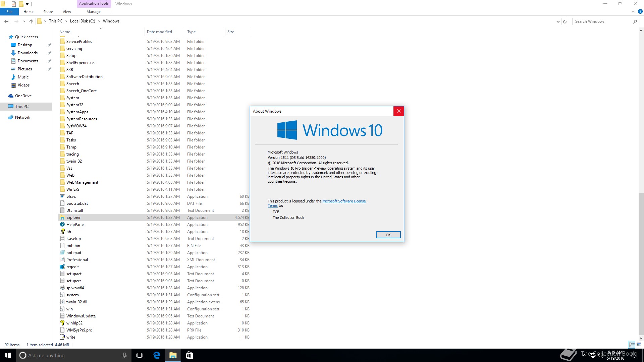Open the Windows Store taskbar icon

pyautogui.click(x=189, y=355)
